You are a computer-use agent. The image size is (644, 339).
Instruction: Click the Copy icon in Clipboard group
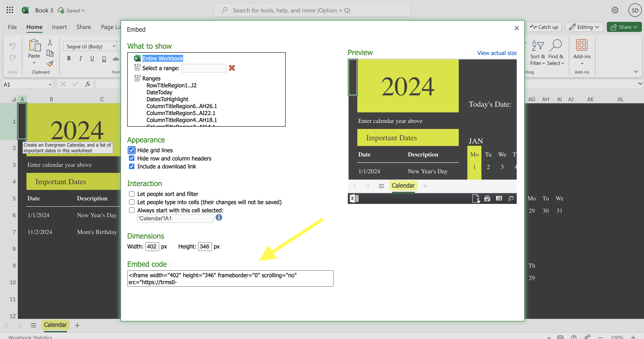[50, 53]
